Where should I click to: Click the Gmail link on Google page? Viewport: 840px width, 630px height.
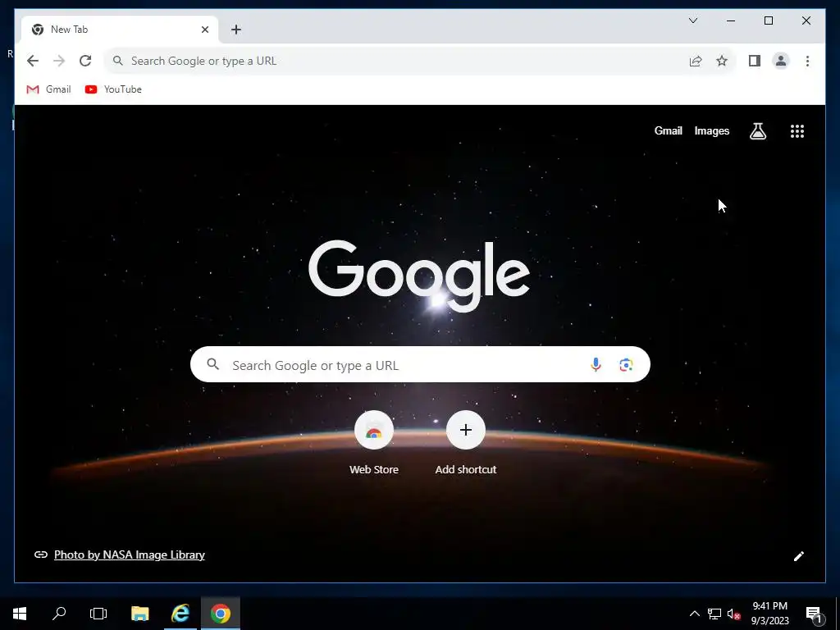(x=668, y=130)
